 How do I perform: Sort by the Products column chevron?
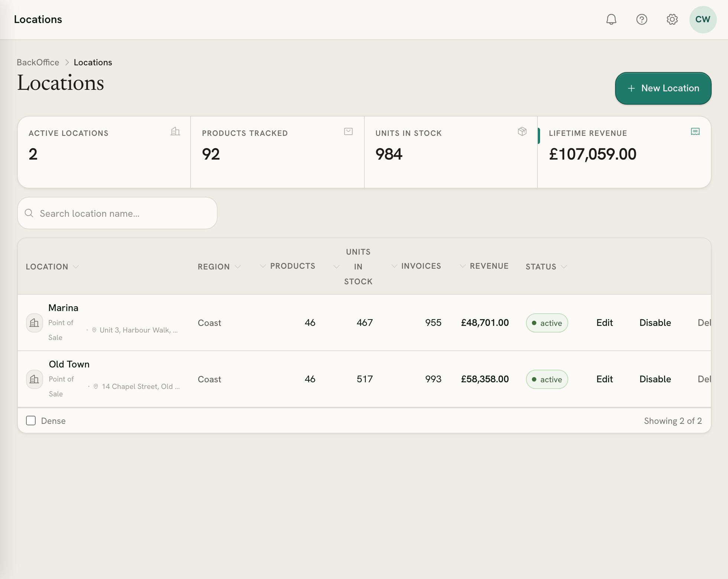point(263,266)
